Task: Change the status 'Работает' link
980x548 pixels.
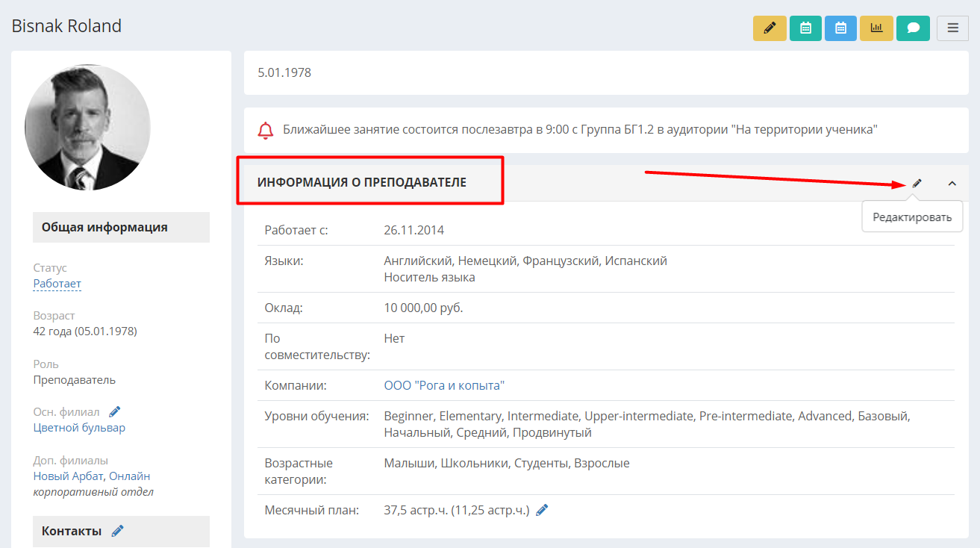Action: click(x=57, y=284)
